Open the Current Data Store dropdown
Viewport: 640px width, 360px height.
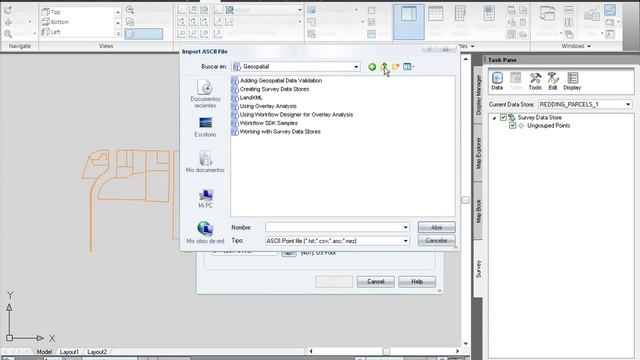click(x=628, y=104)
